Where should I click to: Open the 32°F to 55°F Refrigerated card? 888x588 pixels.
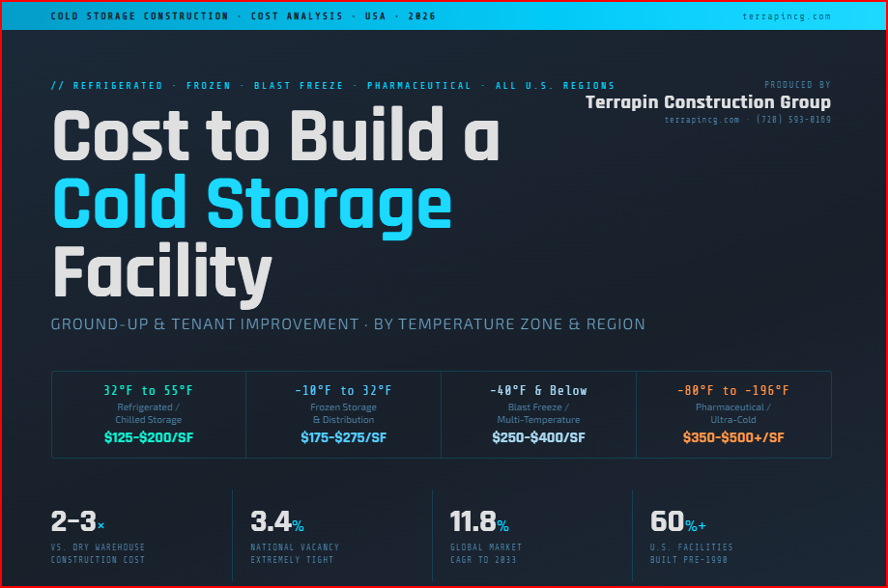click(x=148, y=413)
